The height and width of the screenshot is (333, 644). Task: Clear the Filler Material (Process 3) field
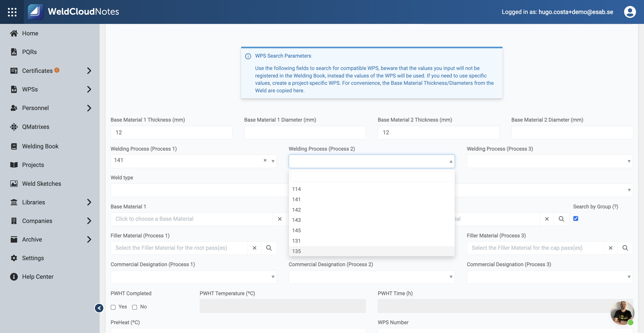(x=611, y=248)
